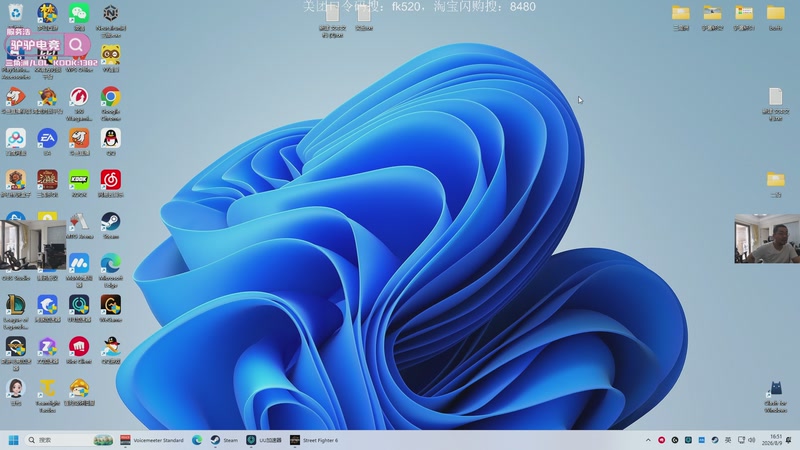Open the text file icon on right side

point(776,97)
